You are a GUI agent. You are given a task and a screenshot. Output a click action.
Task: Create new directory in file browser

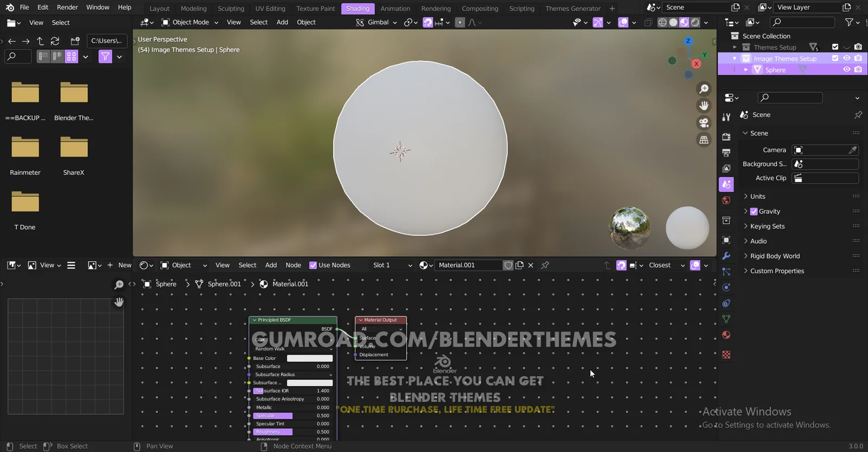coord(75,41)
